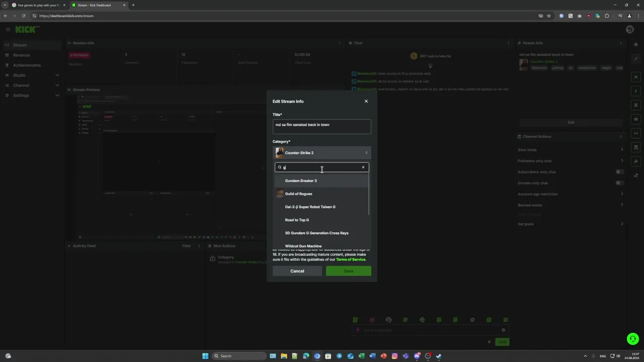Image resolution: width=644 pixels, height=362 pixels.
Task: Select Gundam Breaker 3 from results
Action: click(x=321, y=180)
